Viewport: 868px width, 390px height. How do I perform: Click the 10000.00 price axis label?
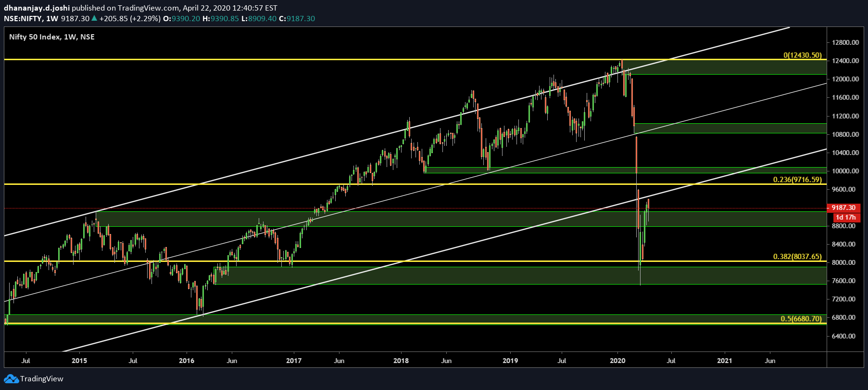pos(845,171)
